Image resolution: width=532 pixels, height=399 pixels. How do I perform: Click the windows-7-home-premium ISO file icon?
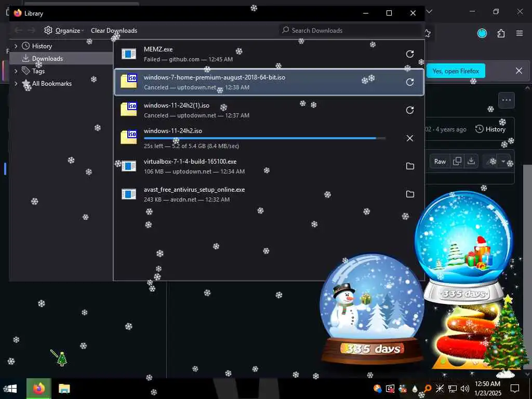[x=129, y=82]
